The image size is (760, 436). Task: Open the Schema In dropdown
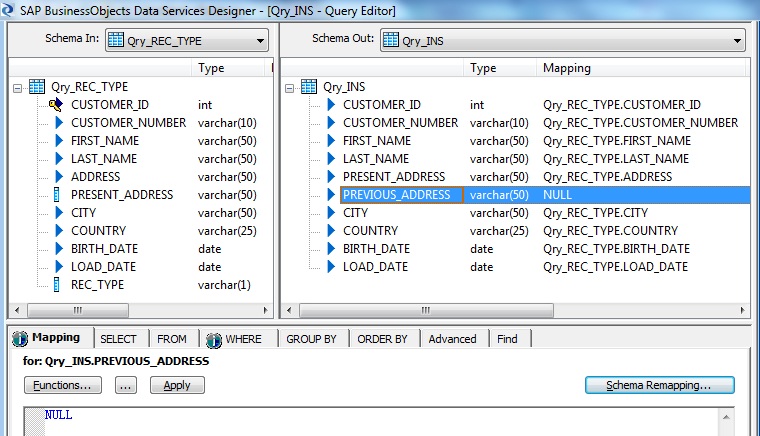260,41
